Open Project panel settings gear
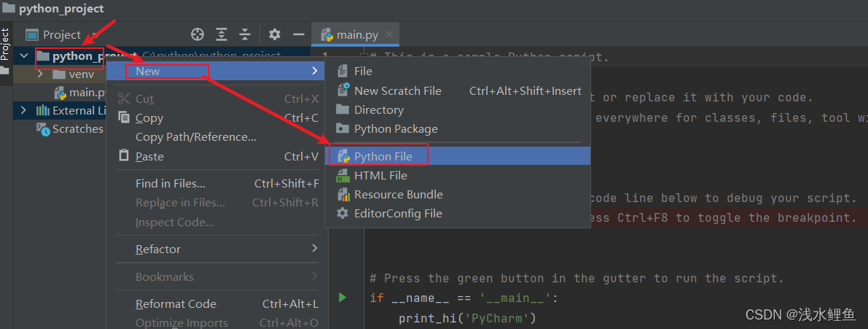The width and height of the screenshot is (868, 329). coord(275,35)
